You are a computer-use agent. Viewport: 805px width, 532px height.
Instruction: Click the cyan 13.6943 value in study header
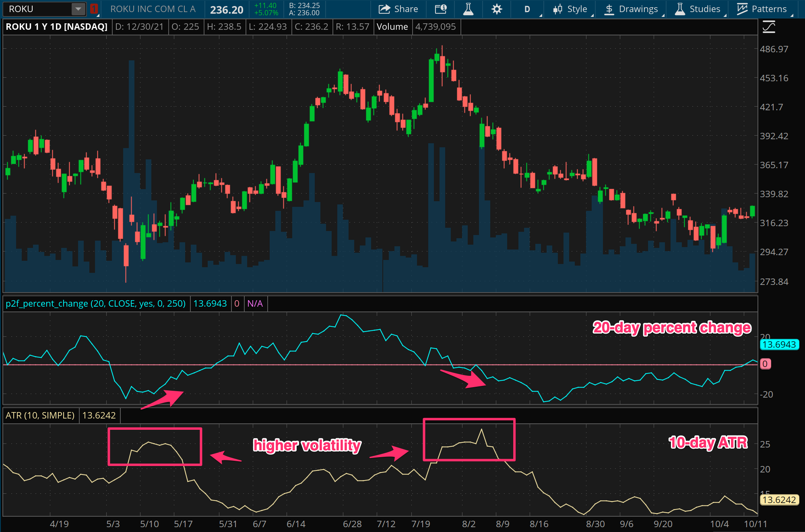point(210,303)
